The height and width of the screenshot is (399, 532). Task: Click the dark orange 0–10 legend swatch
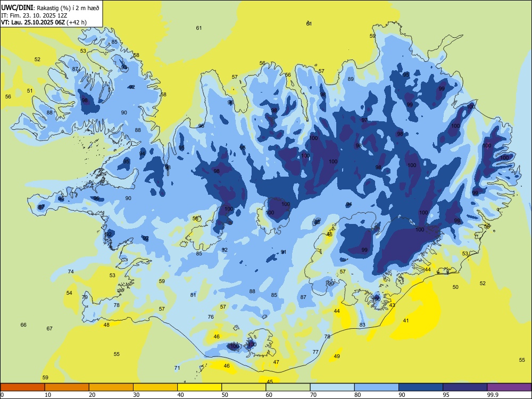[22, 387]
